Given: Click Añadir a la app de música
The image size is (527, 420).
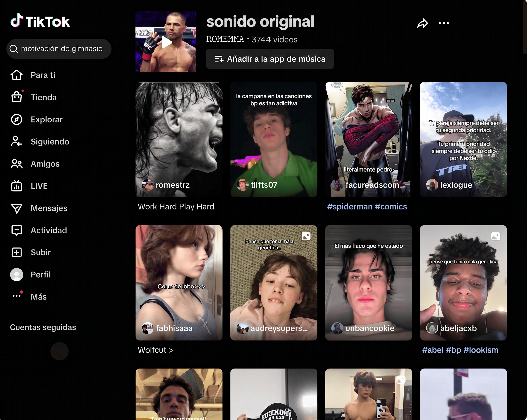Looking at the screenshot, I should coord(270,59).
